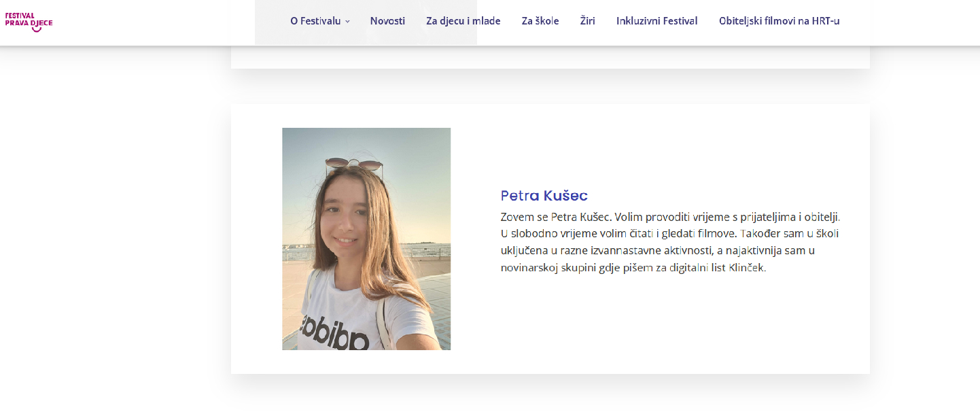Visit Obiteljski filmovi na HRT-u
This screenshot has height=412, width=980.
pos(780,21)
